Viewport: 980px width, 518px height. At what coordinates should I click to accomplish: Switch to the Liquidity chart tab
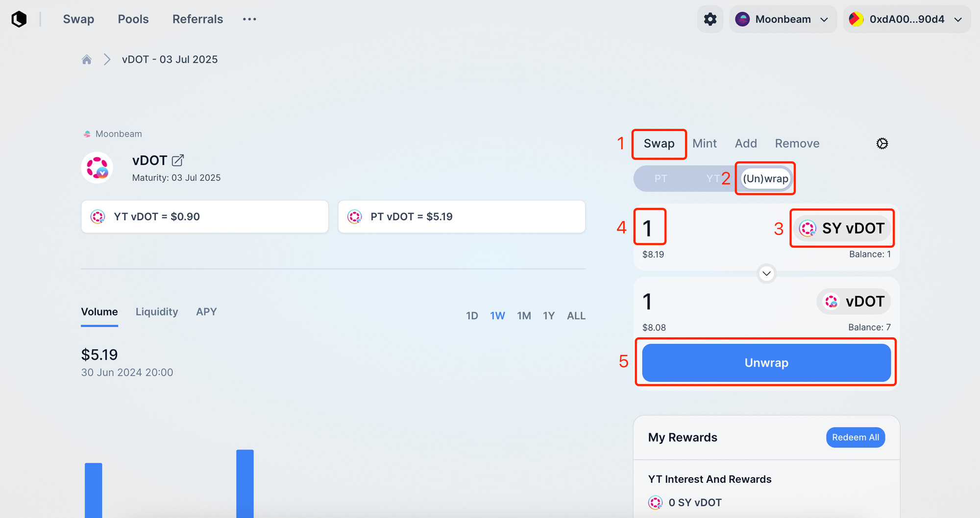pos(157,312)
